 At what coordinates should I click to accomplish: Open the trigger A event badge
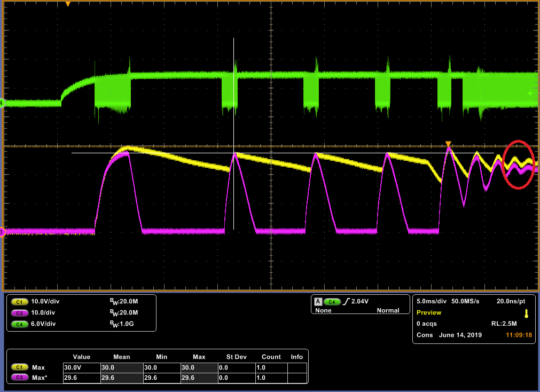318,302
